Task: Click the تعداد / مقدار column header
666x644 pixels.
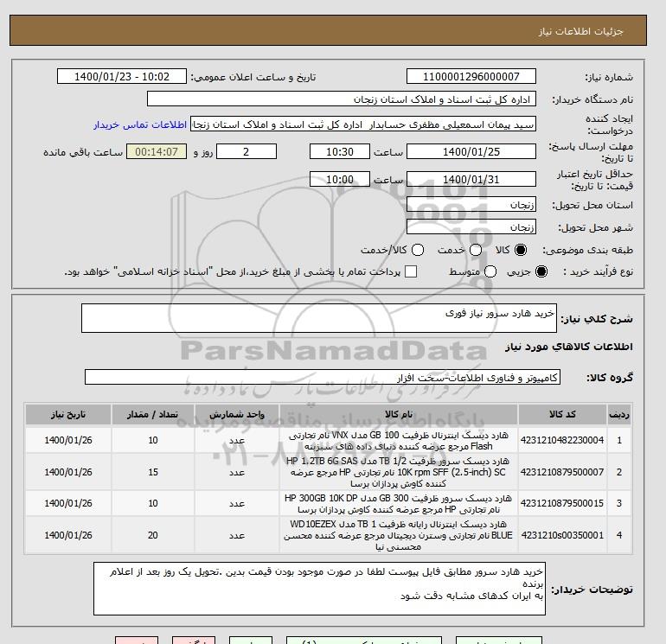Action: [x=153, y=414]
